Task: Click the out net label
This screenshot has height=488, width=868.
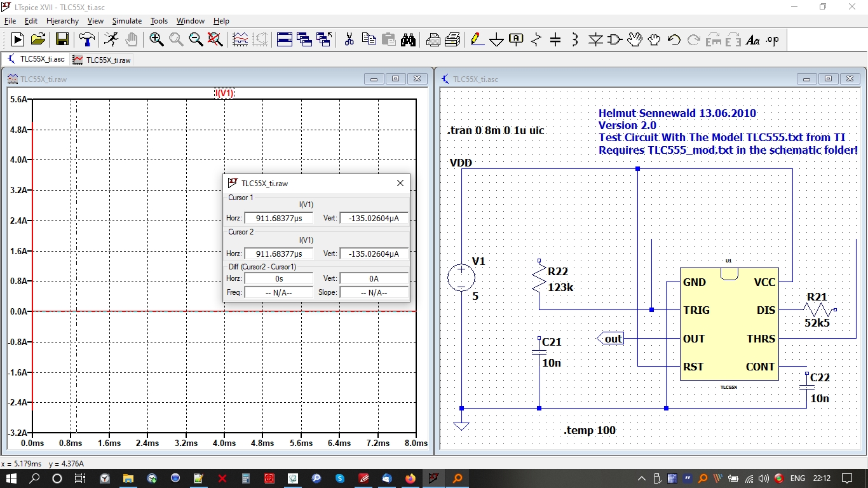Action: point(611,339)
